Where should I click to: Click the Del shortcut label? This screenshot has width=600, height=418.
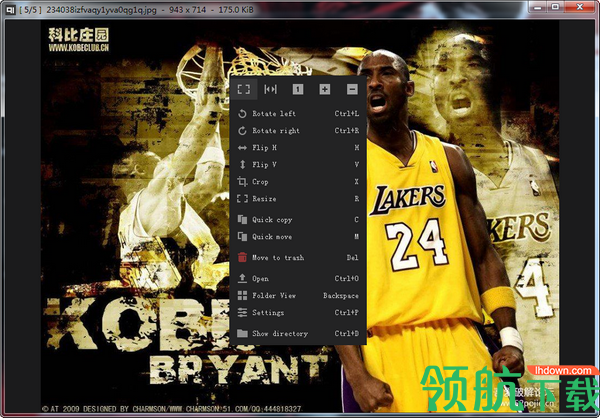(x=352, y=257)
